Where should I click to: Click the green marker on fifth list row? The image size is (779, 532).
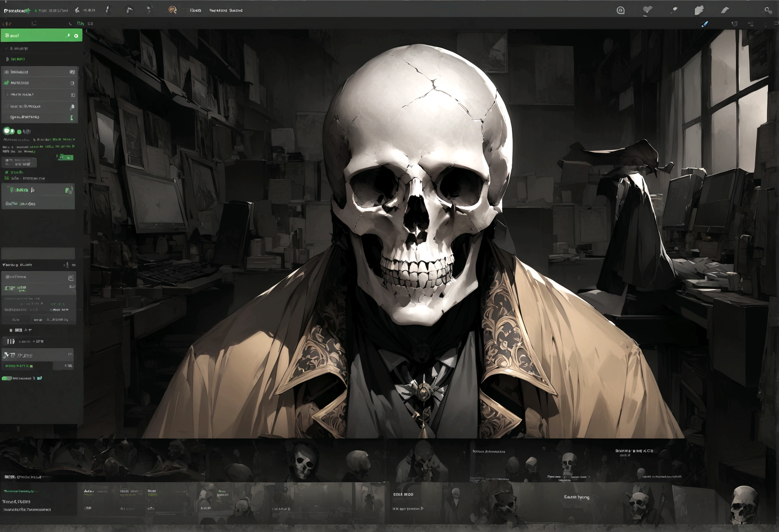click(72, 118)
